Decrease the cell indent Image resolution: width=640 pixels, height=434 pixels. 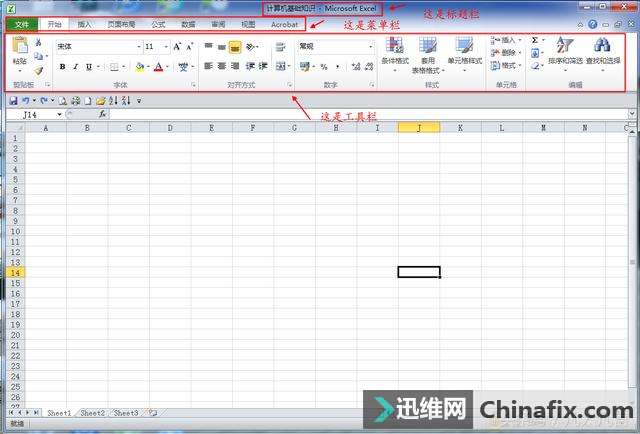[250, 66]
